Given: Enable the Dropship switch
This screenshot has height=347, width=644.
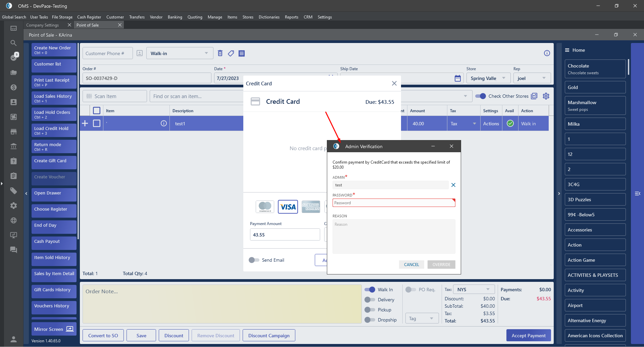Looking at the screenshot, I should (x=370, y=320).
